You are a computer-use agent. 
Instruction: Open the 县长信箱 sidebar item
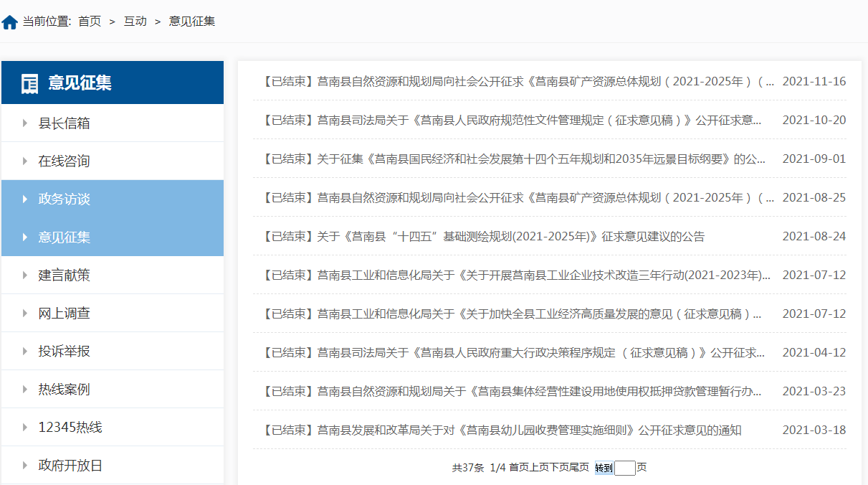113,123
